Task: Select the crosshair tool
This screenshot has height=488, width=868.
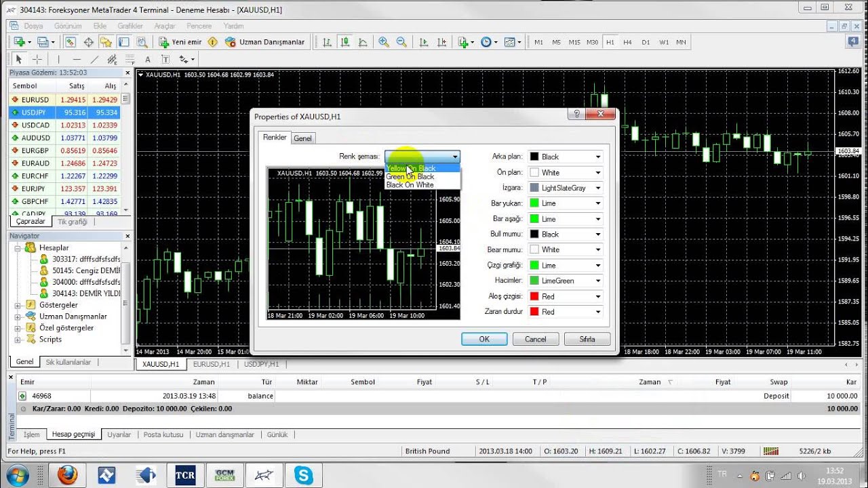Action: tap(37, 60)
